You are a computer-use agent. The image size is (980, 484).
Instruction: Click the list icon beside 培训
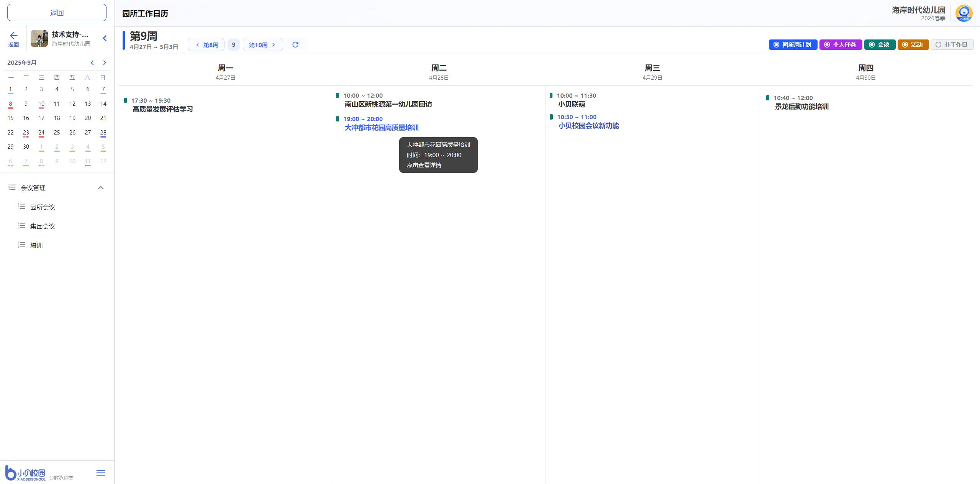[22, 245]
